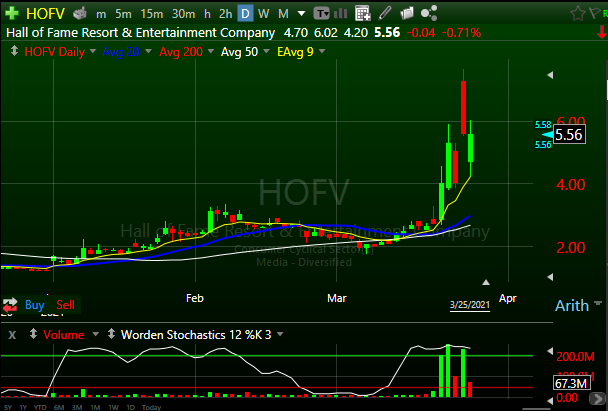Image resolution: width=608 pixels, height=411 pixels.
Task: Expand the Avg 20 dropdown arrow
Action: [x=148, y=51]
